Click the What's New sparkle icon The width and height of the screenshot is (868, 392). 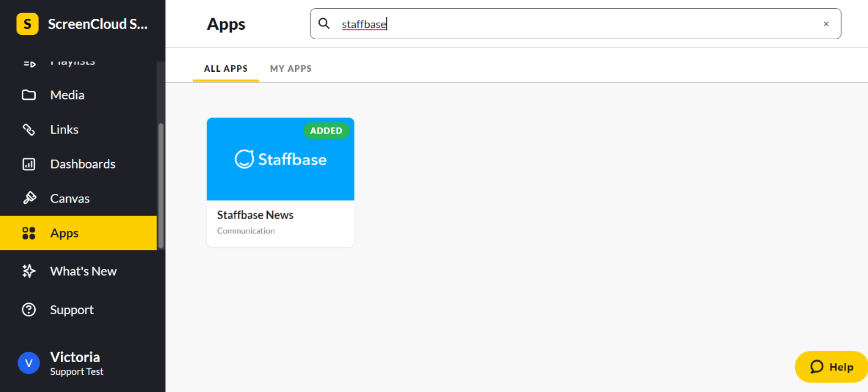(x=29, y=271)
